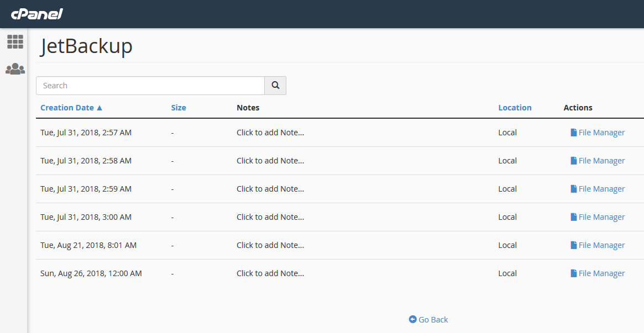Sort the table by Location column
This screenshot has width=644, height=333.
pos(515,108)
